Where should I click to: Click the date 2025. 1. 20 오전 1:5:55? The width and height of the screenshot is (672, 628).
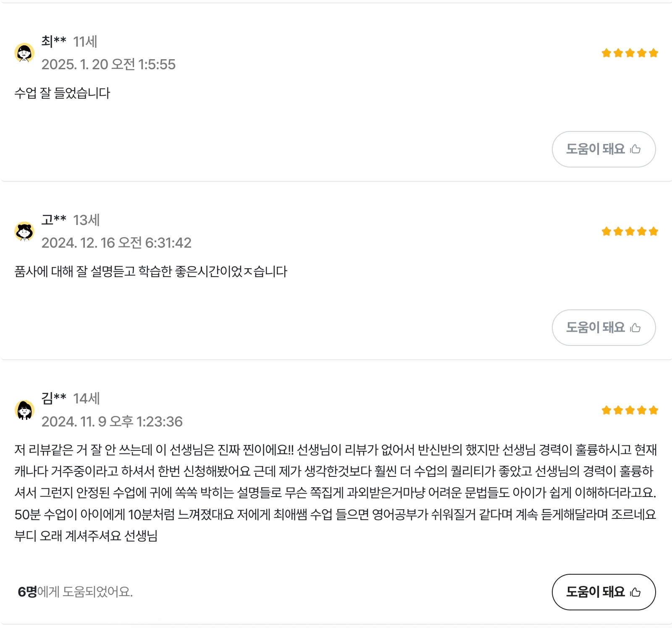click(x=108, y=64)
